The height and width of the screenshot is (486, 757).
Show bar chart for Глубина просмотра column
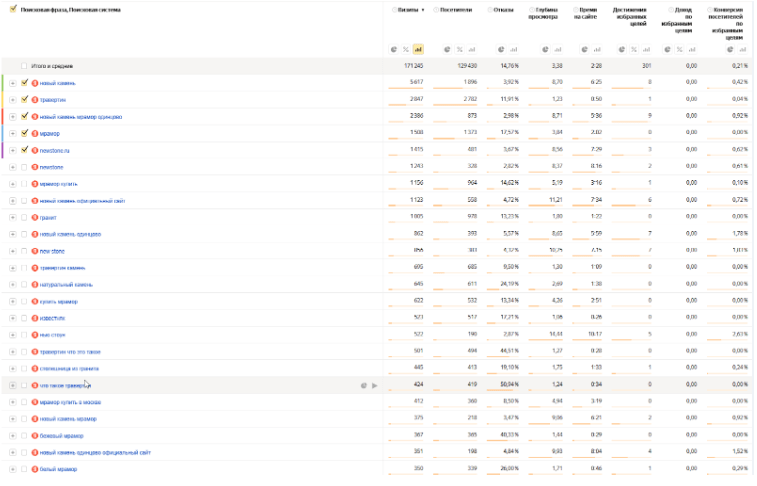[x=558, y=49]
